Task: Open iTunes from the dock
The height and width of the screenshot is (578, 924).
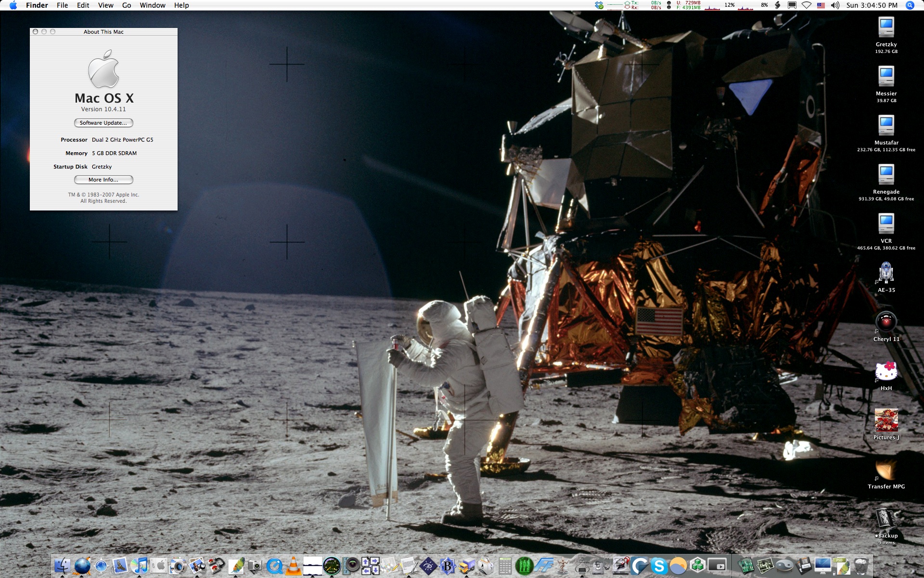Action: coord(140,565)
